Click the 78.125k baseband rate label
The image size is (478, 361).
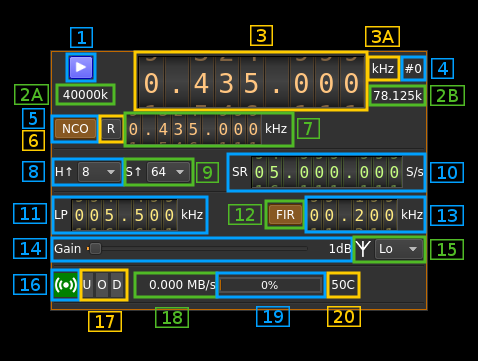[397, 96]
